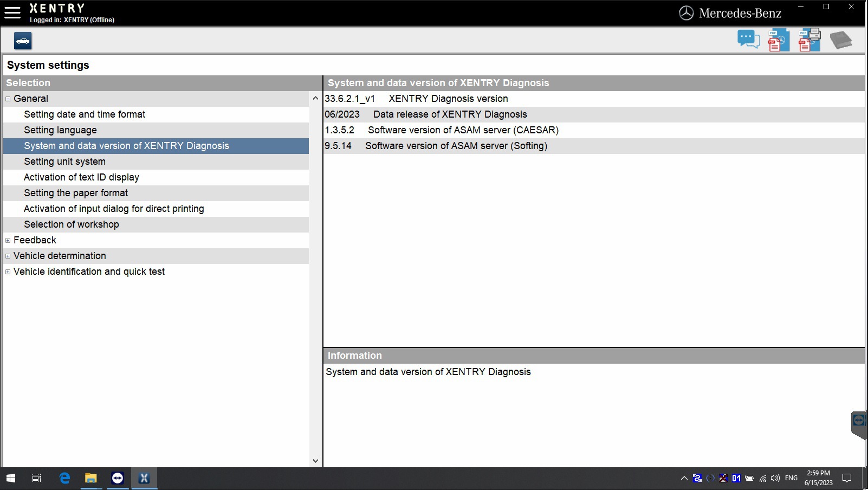Click the Data release 06/2023 row
The height and width of the screenshot is (490, 868).
[x=594, y=114]
